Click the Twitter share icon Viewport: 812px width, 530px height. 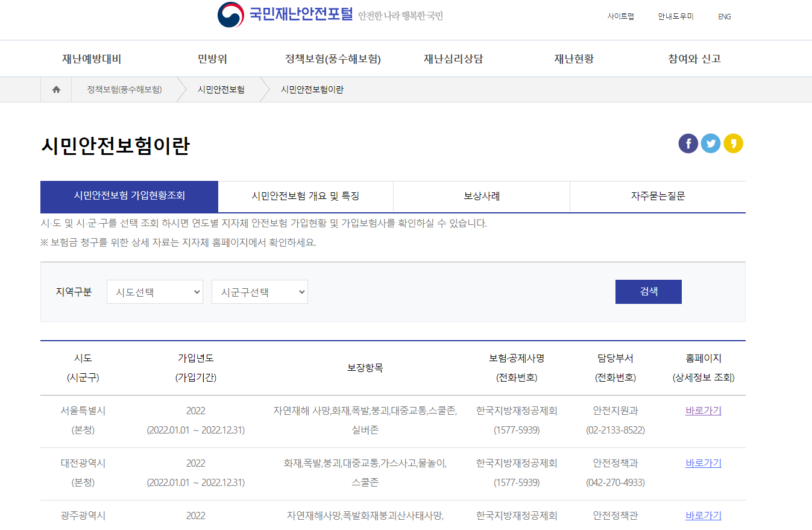(711, 144)
